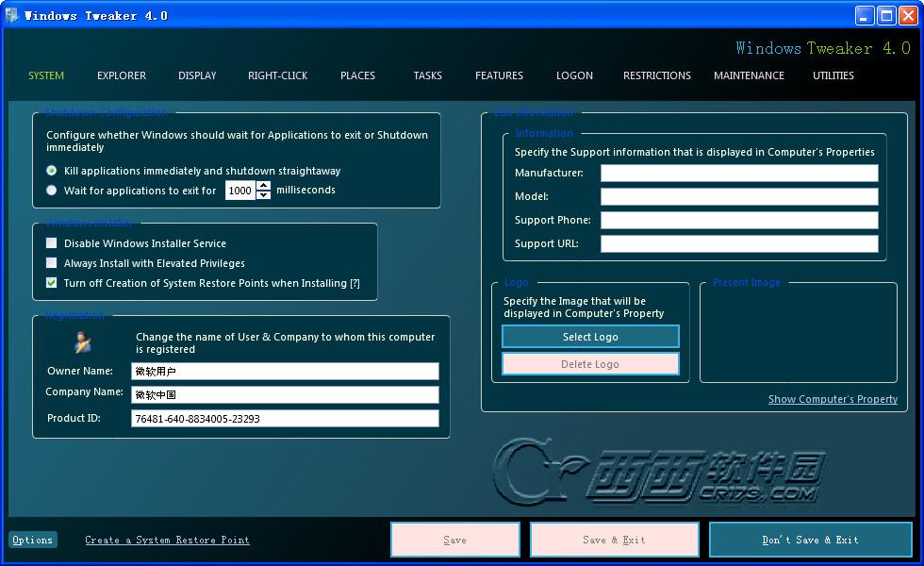The image size is (924, 566).
Task: Focus the Model input field
Action: (x=739, y=196)
